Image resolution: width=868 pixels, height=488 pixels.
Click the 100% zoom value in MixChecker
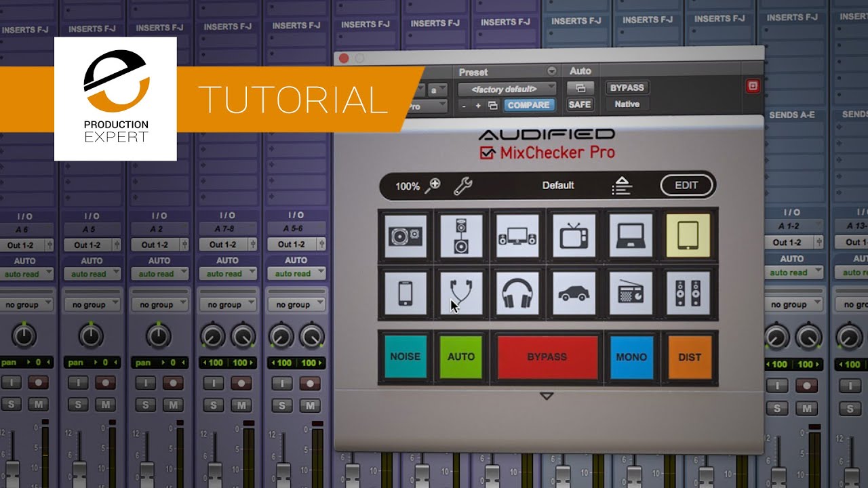(x=408, y=186)
